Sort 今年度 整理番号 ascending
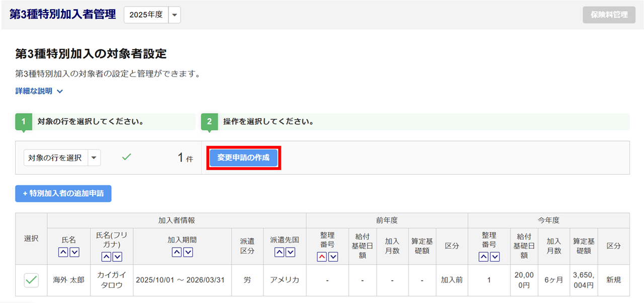The height and width of the screenshot is (303, 644). coord(483,257)
